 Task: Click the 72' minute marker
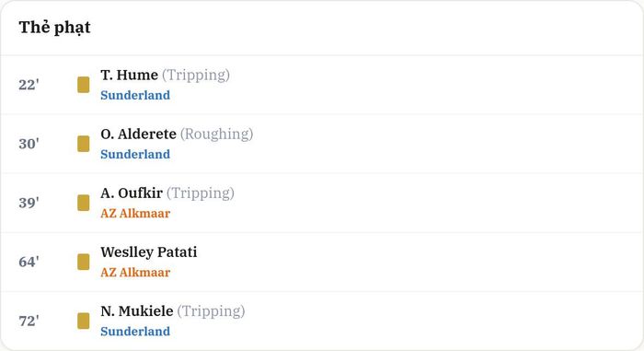pyautogui.click(x=29, y=321)
